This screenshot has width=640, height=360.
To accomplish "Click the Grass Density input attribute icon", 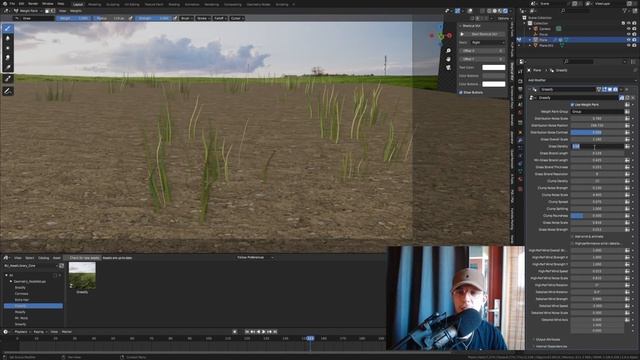I will (627, 147).
